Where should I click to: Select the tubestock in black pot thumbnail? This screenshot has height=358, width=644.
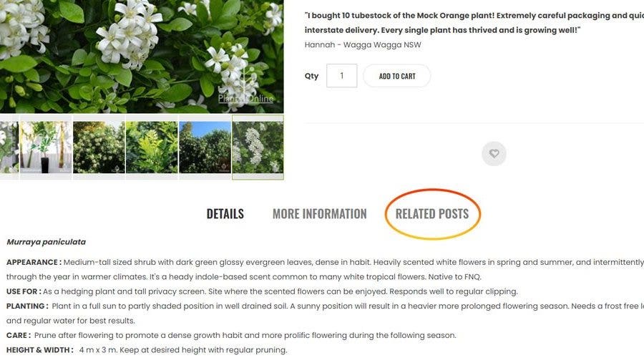46,147
